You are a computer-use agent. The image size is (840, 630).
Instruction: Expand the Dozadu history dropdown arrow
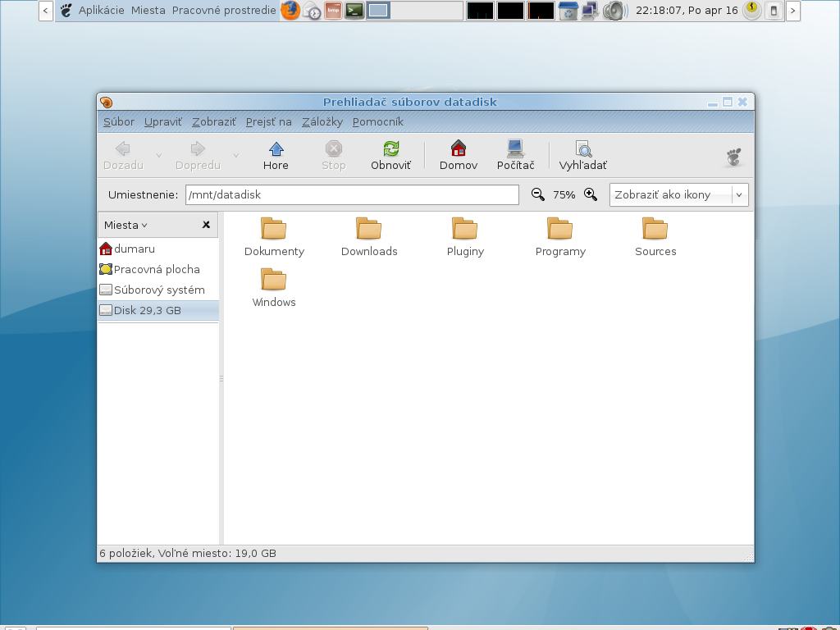159,155
